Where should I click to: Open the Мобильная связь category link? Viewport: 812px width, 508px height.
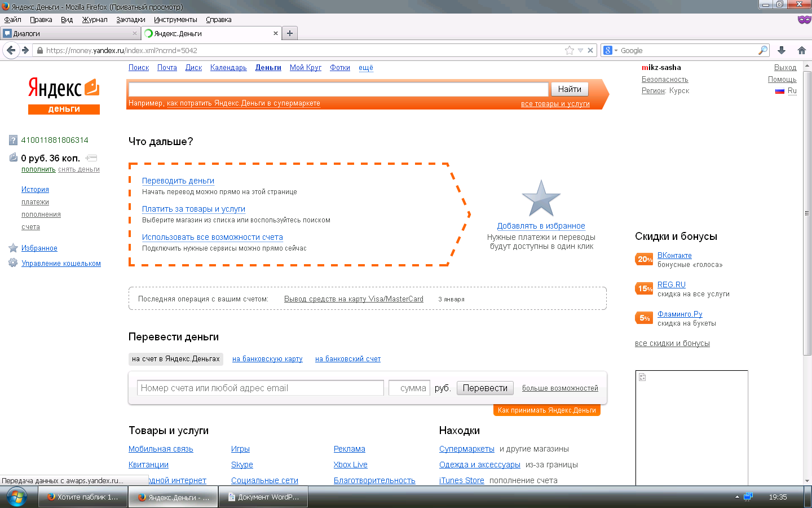tap(161, 449)
